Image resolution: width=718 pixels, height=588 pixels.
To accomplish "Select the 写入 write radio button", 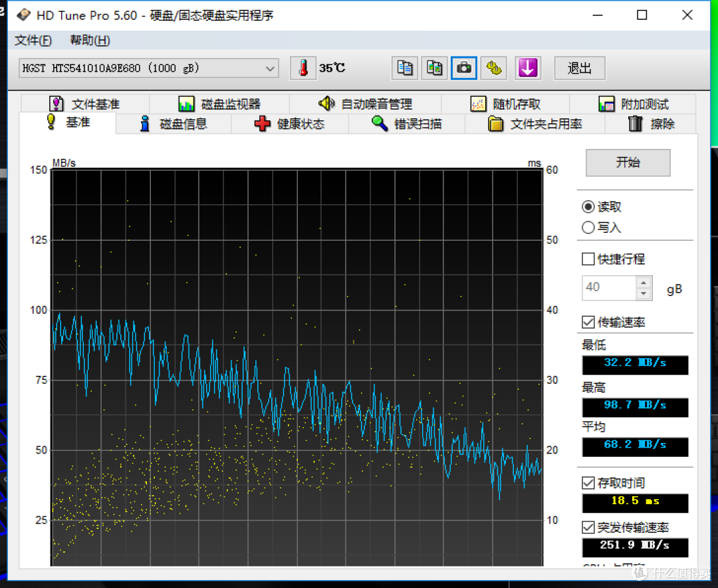I will click(x=588, y=227).
